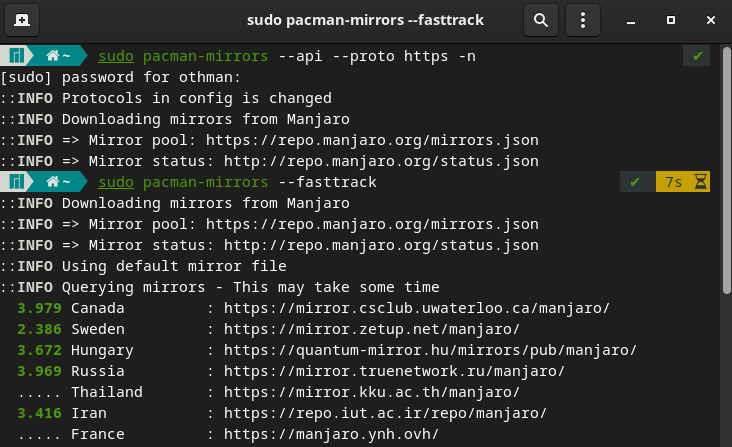
Task: Open the Canada mirror csclub.uwaterloo.ca link
Action: (417, 308)
